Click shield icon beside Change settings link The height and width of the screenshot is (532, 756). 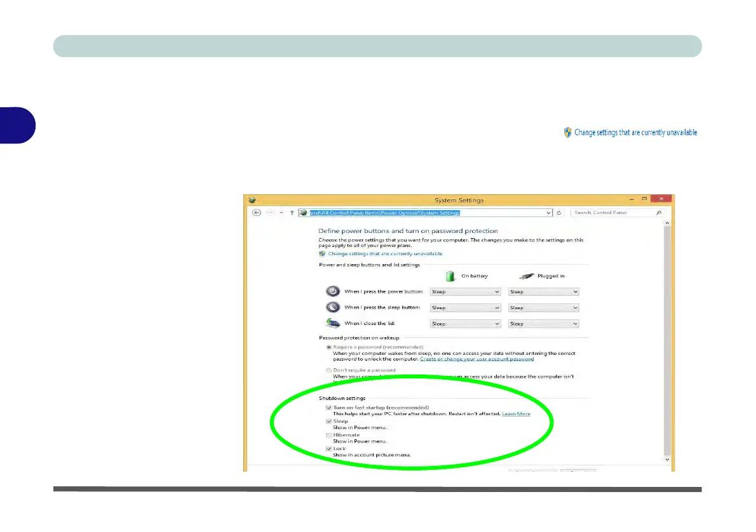click(322, 253)
